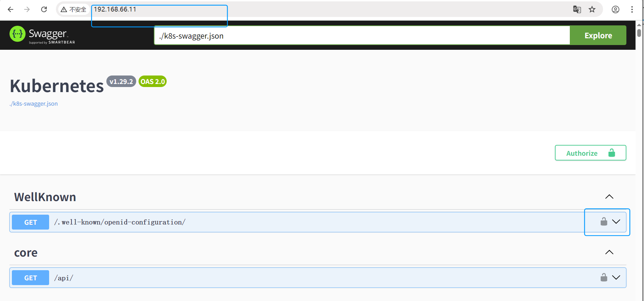
Task: Click the GET badge for openid-configuration
Action: (x=30, y=222)
